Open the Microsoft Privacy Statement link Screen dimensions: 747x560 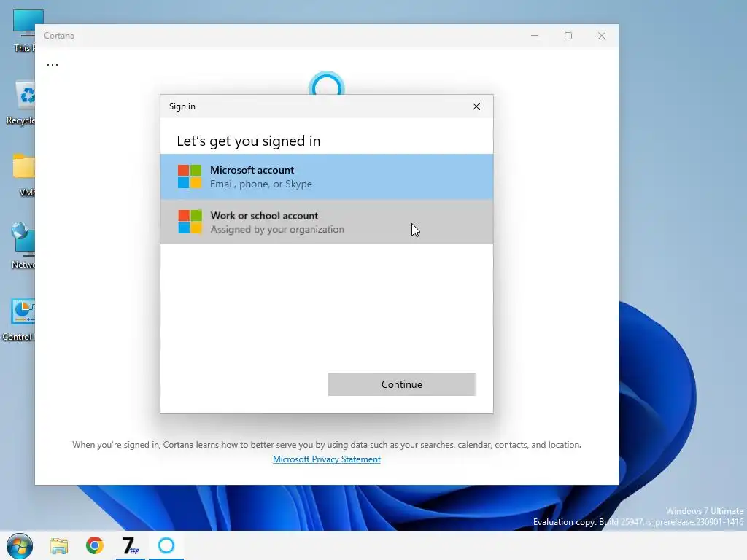tap(326, 459)
